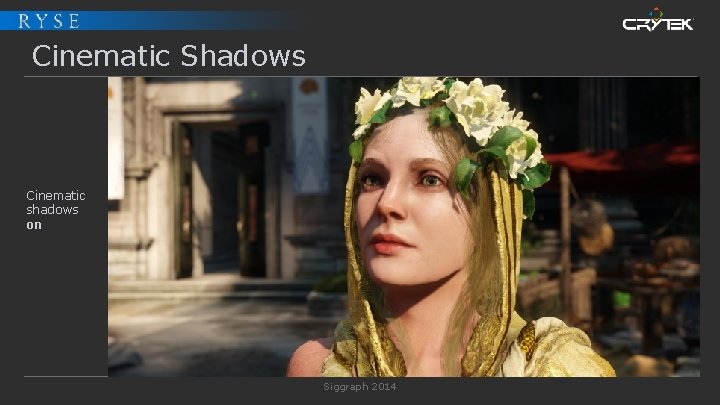
Task: Click the 'Cinematic shadows on' caption
Action: [56, 210]
